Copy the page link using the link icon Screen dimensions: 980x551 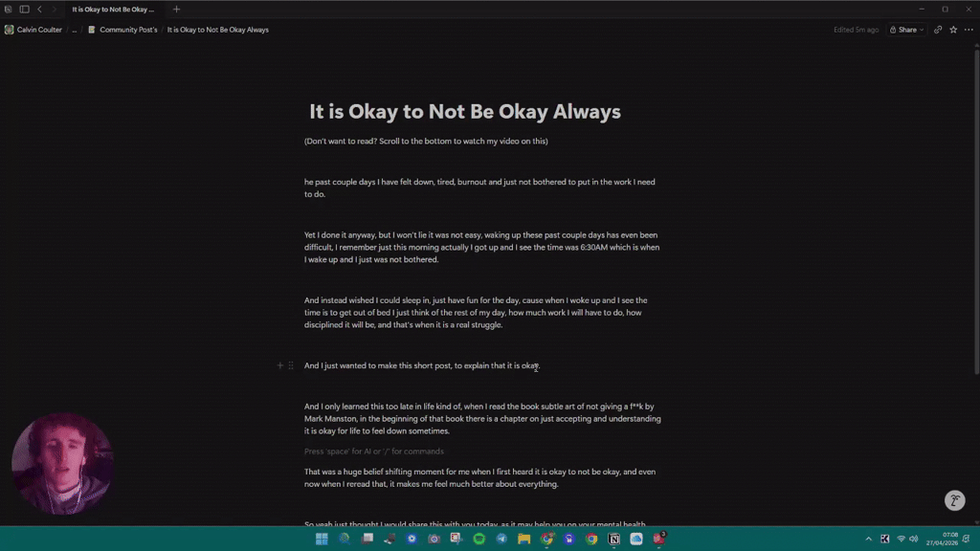(x=938, y=30)
